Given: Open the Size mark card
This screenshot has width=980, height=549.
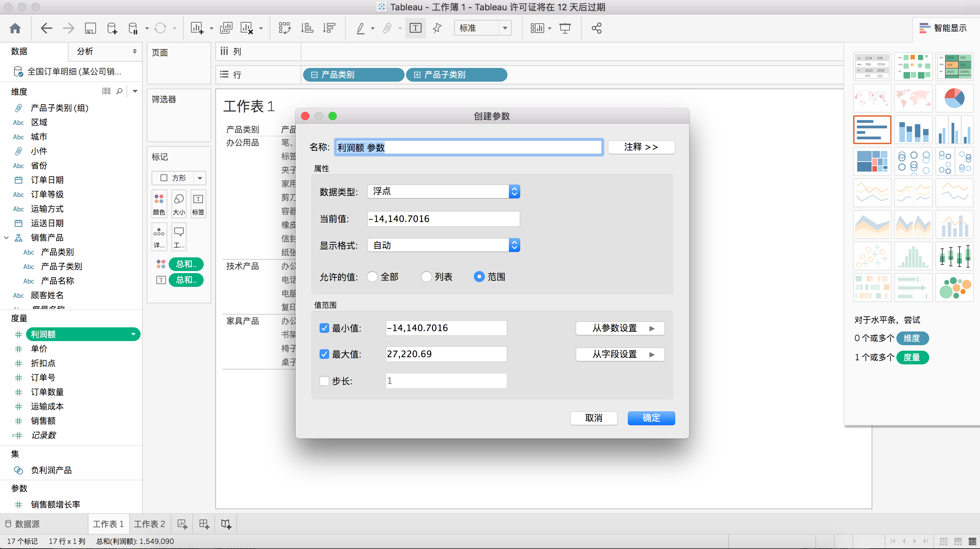Looking at the screenshot, I should 179,204.
